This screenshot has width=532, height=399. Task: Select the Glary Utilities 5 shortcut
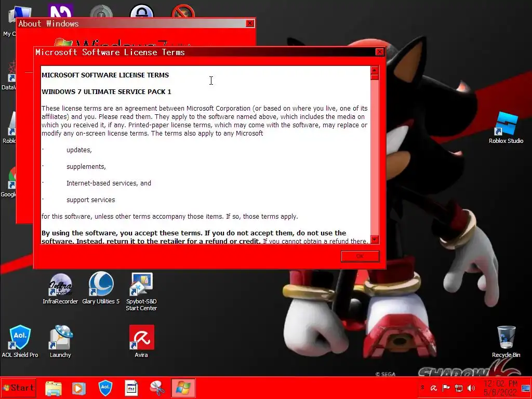[x=101, y=288]
